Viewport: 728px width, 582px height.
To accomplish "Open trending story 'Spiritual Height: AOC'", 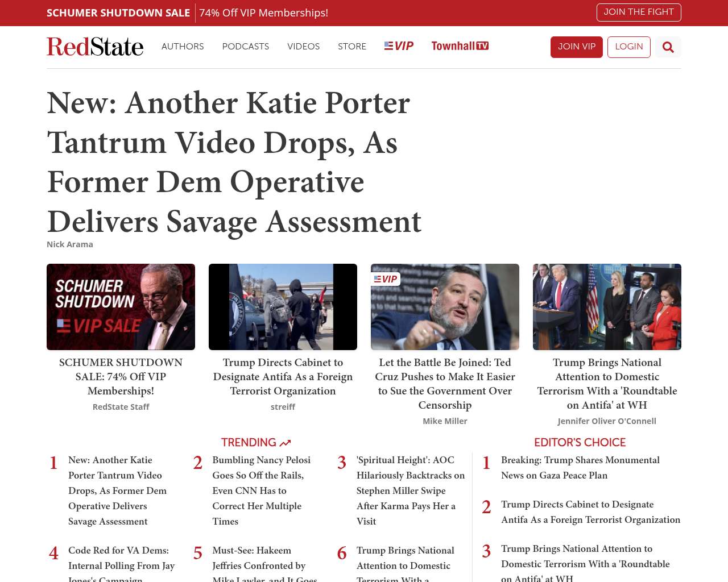I will click(x=411, y=490).
